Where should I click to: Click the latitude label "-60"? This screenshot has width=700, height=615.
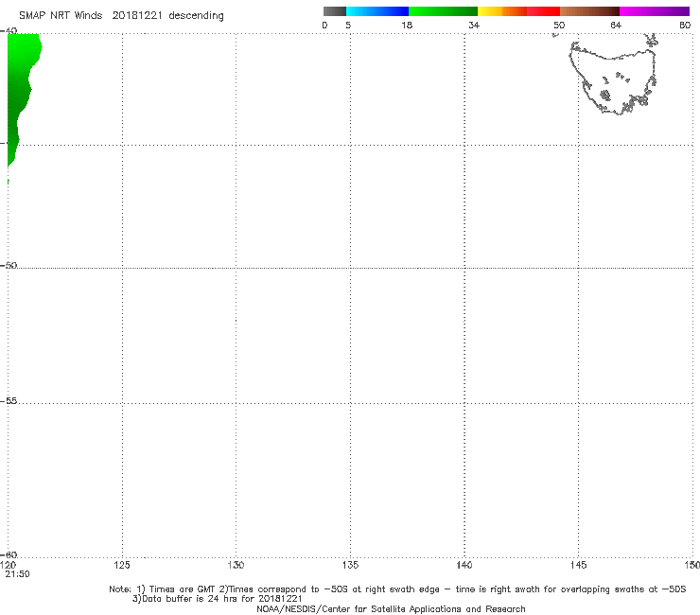(9, 554)
